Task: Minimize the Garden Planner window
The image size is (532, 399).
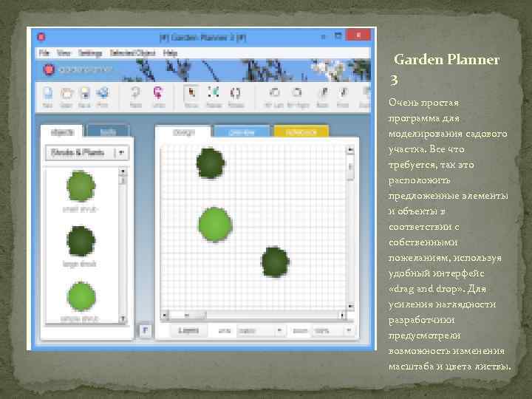Action: pos(323,36)
